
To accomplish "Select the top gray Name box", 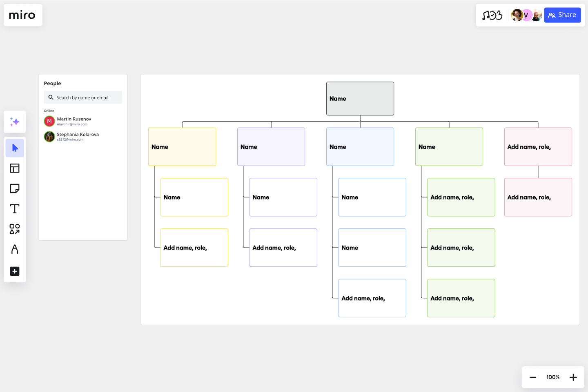I will [x=360, y=98].
